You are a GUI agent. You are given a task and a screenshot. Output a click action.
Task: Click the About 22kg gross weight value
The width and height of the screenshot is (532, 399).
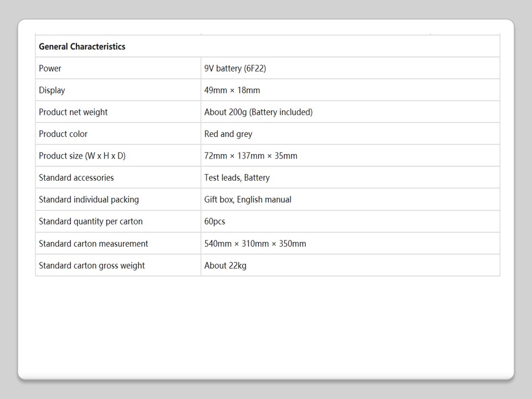pos(225,266)
